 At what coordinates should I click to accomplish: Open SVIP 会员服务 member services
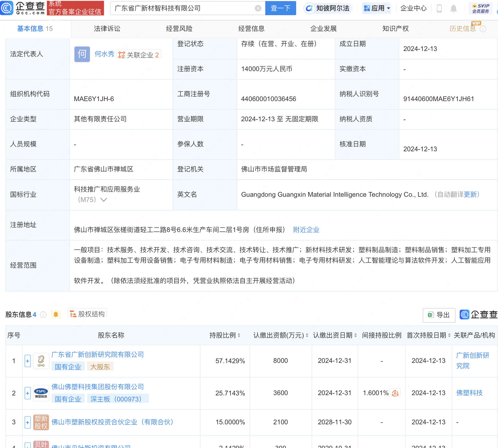tap(480, 8)
